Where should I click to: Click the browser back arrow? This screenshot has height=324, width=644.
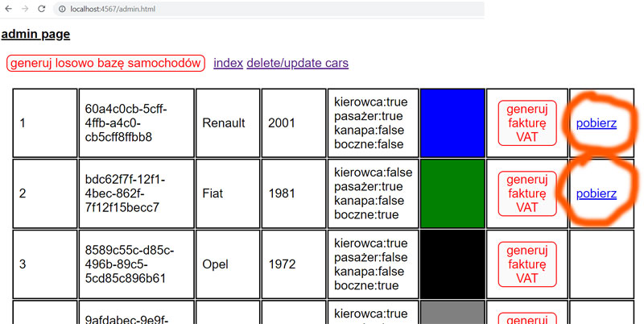[x=8, y=9]
